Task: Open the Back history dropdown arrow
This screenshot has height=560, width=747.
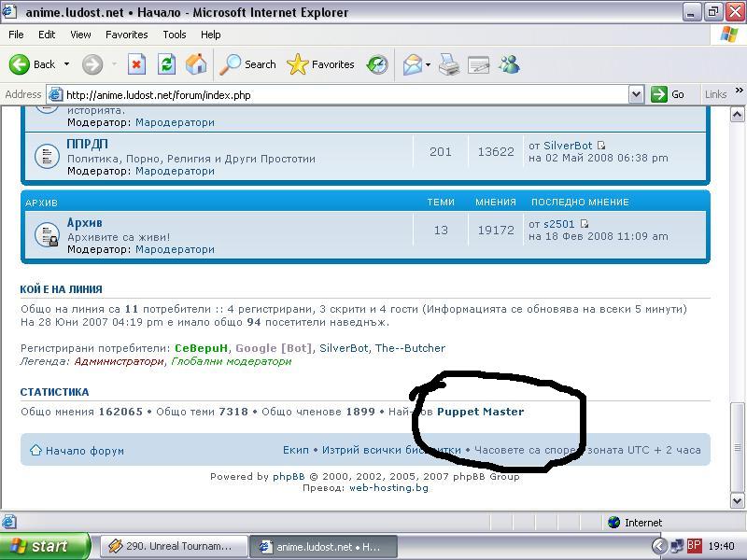Action: click(66, 64)
